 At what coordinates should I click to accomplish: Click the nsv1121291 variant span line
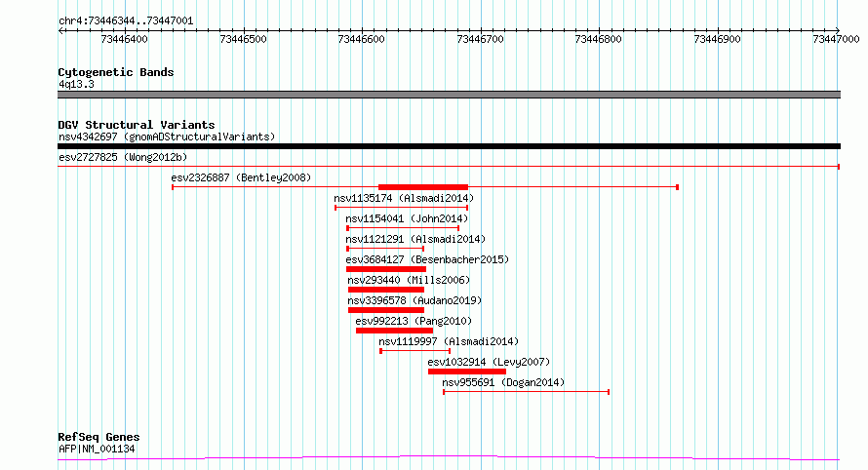(x=385, y=249)
